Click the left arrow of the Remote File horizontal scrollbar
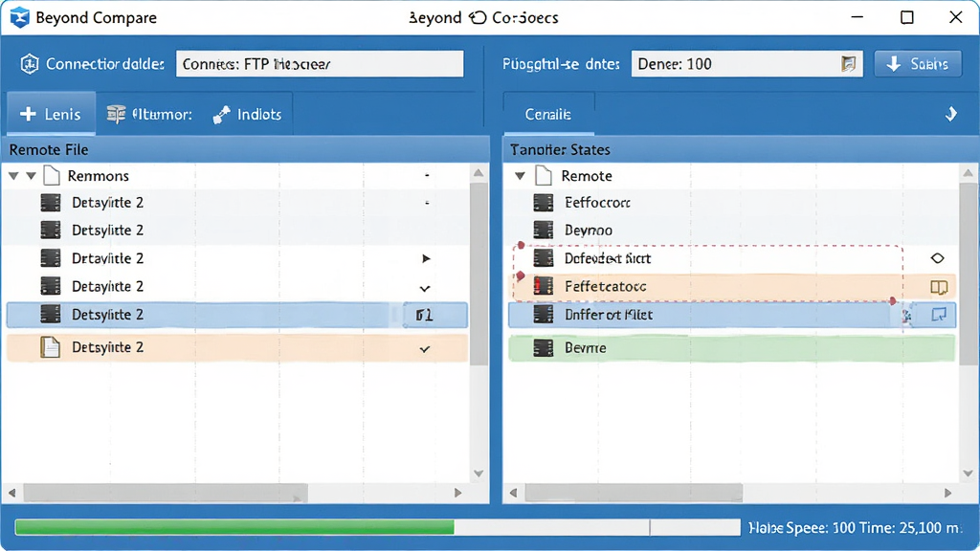 pos(11,493)
